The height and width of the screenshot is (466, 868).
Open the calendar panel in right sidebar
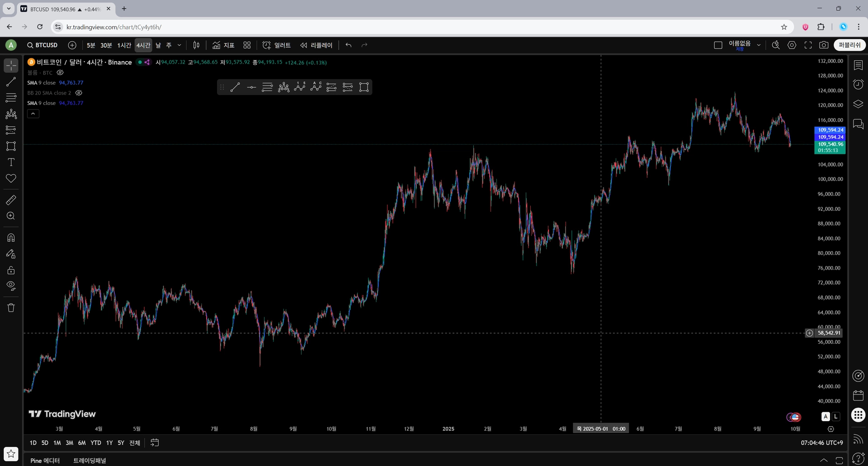858,395
